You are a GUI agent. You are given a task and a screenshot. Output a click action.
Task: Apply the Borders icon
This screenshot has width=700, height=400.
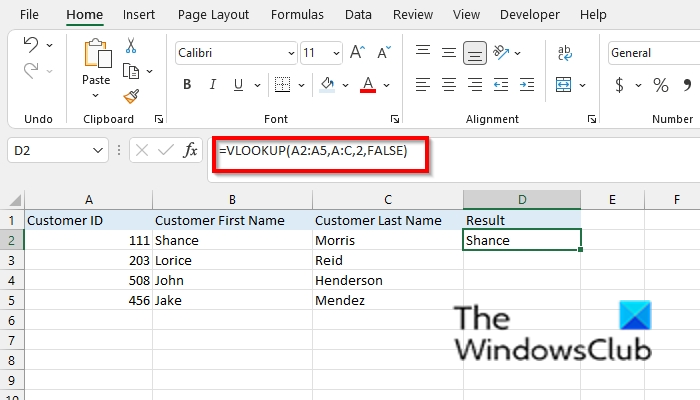coord(282,84)
